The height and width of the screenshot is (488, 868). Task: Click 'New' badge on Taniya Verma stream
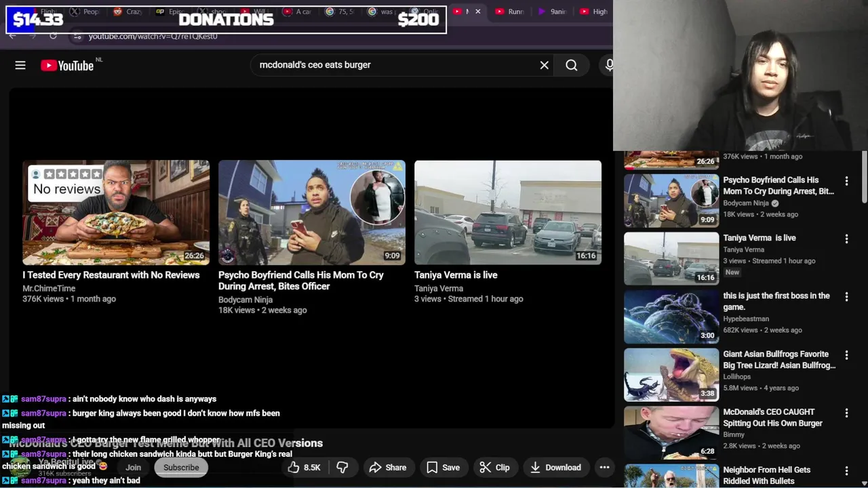point(732,272)
